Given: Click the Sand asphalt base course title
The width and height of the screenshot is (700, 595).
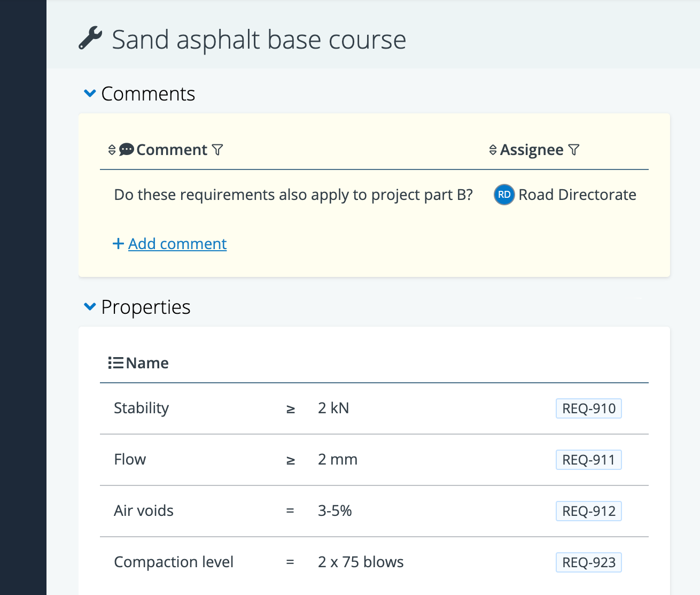Looking at the screenshot, I should [x=259, y=40].
